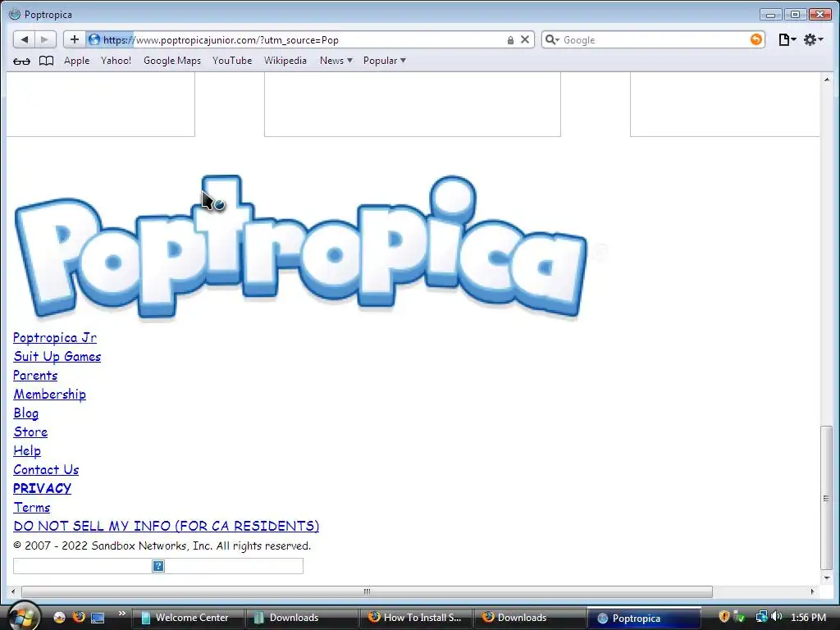The image size is (840, 630).
Task: Open the Windows Start orb
Action: pyautogui.click(x=23, y=617)
